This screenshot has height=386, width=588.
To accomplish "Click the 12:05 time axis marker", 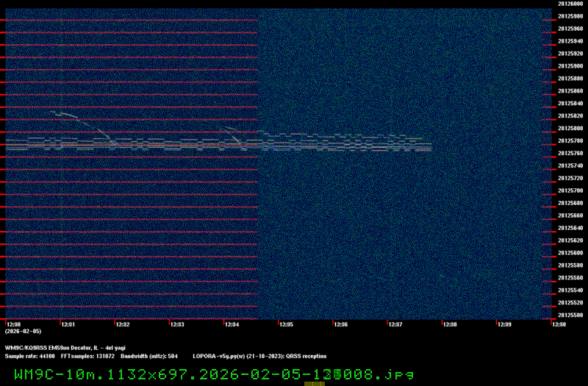I will 286,324.
